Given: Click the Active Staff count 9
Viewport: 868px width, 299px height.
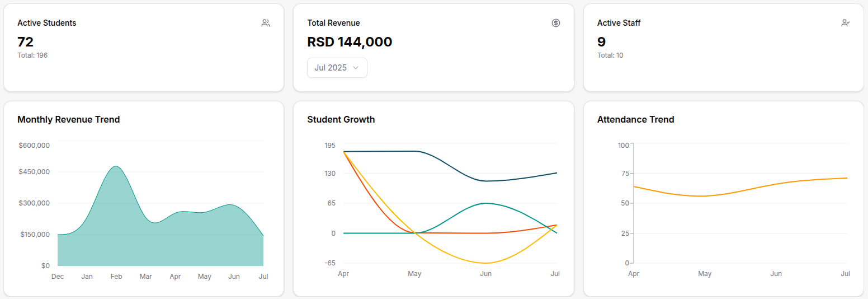Looking at the screenshot, I should coord(601,42).
